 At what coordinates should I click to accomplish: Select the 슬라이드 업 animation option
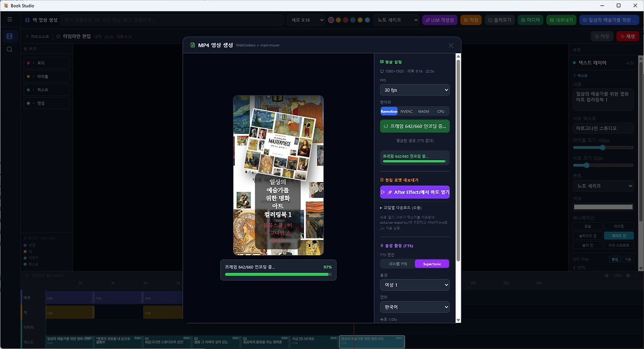[x=588, y=235]
